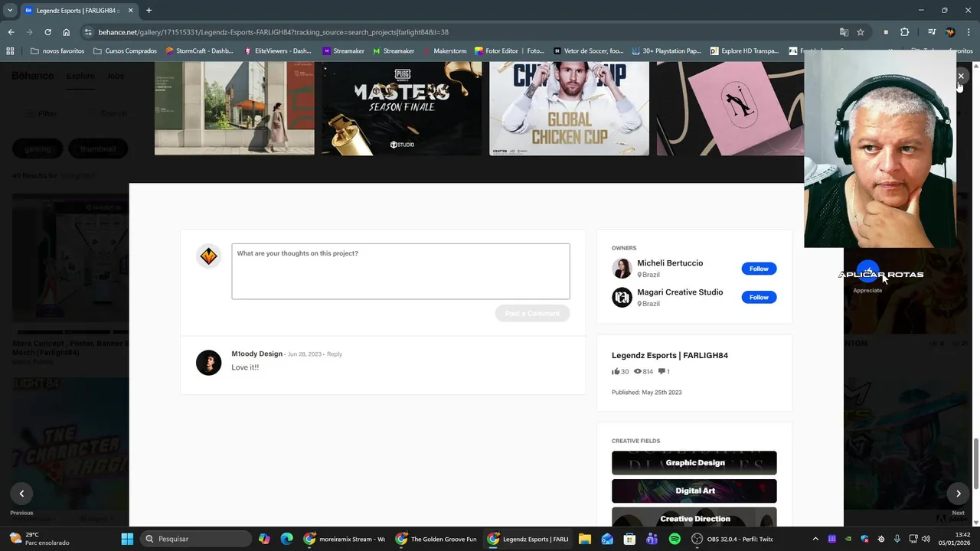Click into the project thoughts comment box

pyautogui.click(x=400, y=271)
